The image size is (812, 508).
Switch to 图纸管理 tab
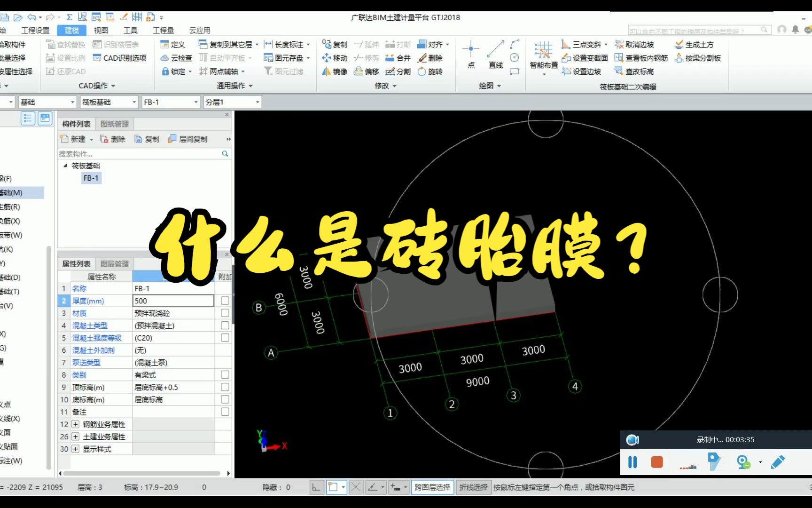pos(115,124)
